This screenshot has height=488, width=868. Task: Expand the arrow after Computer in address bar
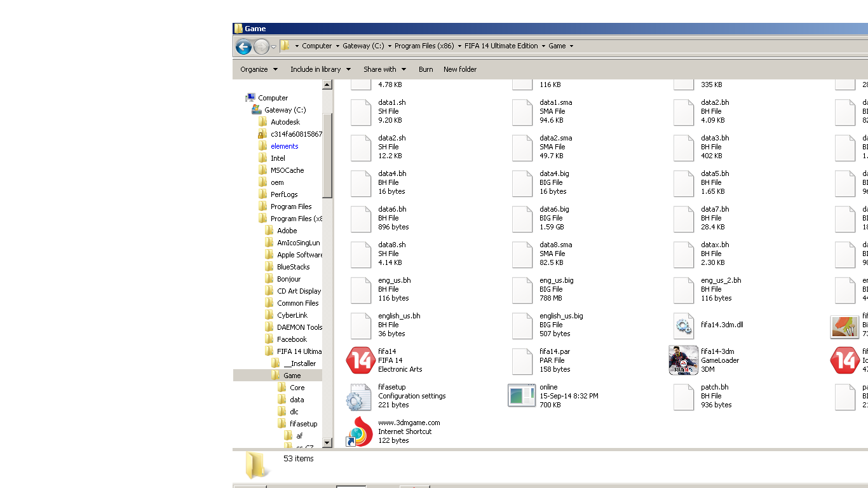tap(337, 46)
